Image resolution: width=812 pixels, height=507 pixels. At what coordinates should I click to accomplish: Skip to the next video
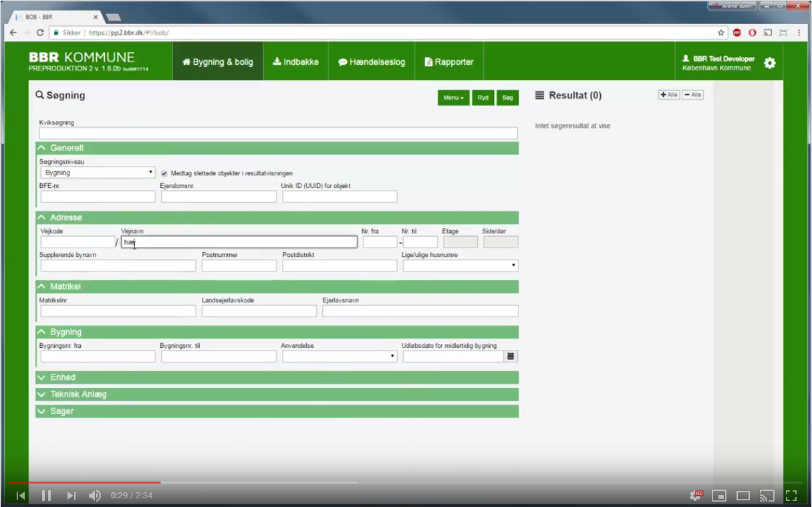(x=71, y=496)
